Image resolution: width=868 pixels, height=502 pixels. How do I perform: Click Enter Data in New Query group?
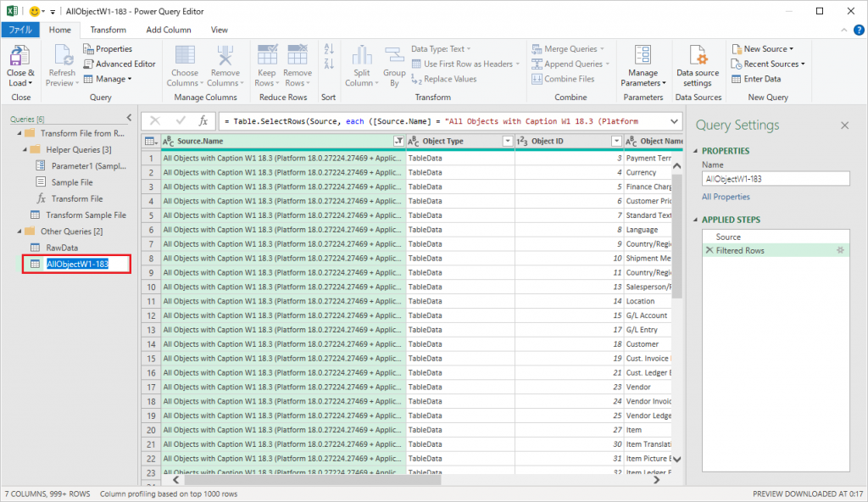pos(756,79)
